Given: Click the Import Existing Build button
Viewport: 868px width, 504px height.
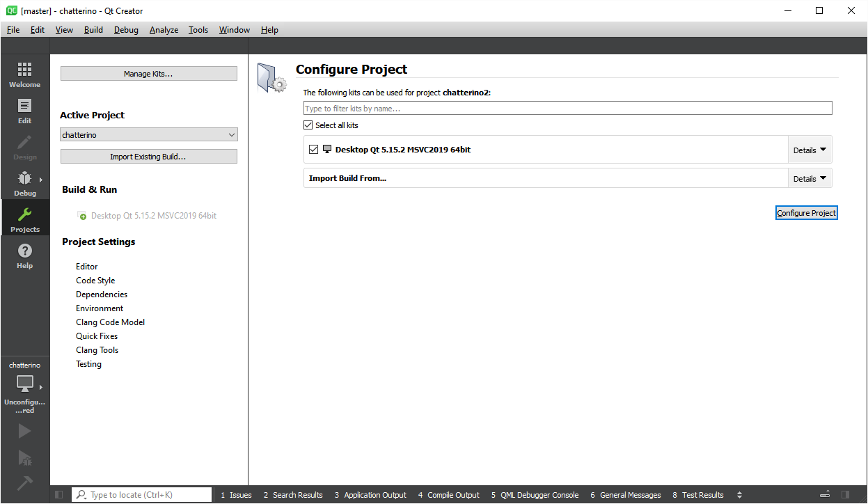Looking at the screenshot, I should click(149, 157).
